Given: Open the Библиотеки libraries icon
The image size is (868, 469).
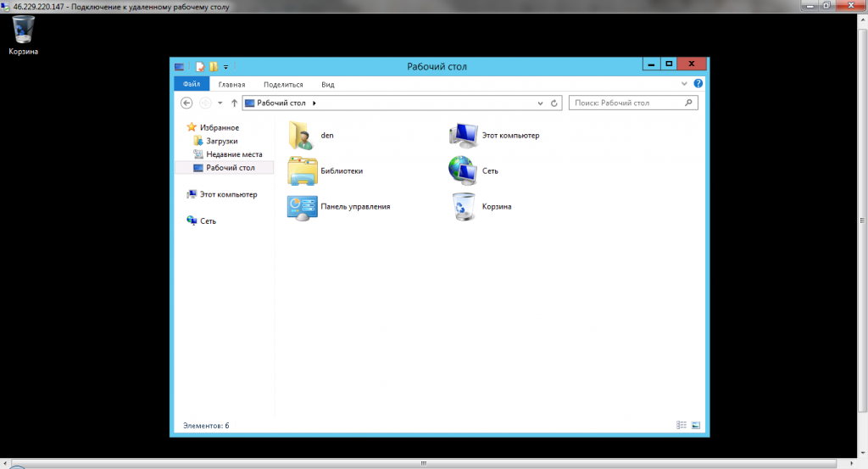Looking at the screenshot, I should pos(301,170).
